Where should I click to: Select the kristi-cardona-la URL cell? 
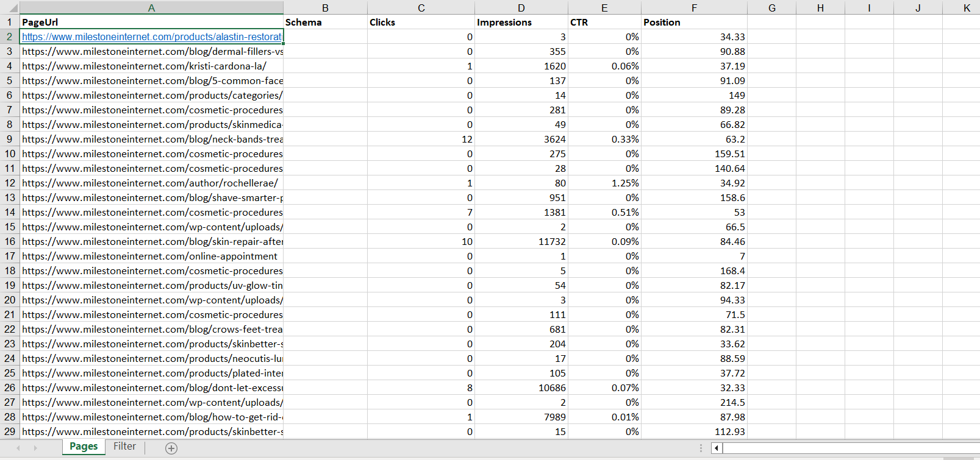point(151,66)
